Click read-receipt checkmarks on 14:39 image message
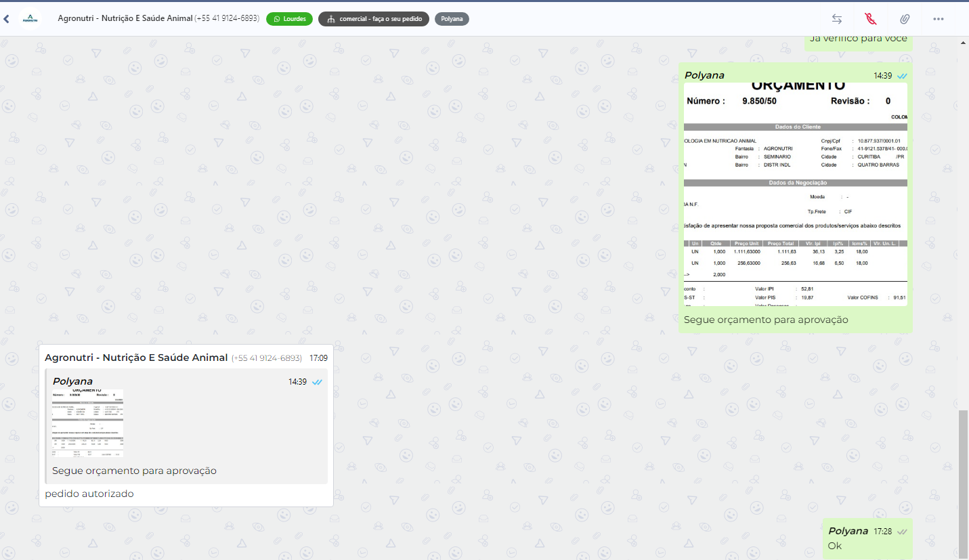Screen dimensions: 969x560 901,76
